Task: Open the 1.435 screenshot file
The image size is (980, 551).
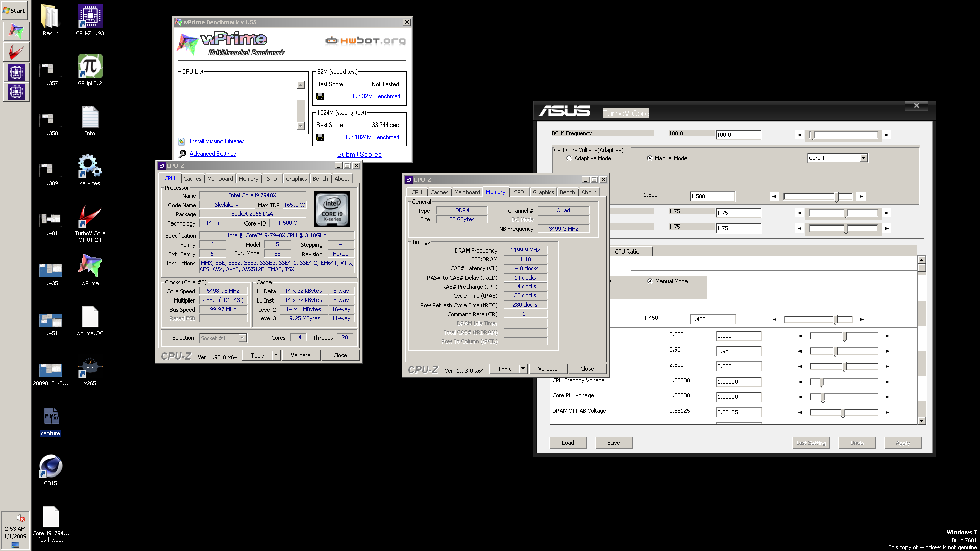Action: (51, 273)
